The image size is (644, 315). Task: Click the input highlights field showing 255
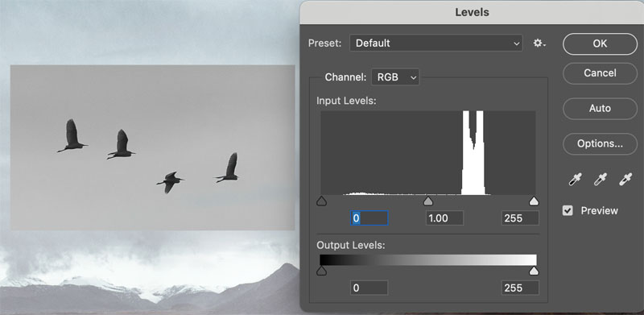(520, 218)
